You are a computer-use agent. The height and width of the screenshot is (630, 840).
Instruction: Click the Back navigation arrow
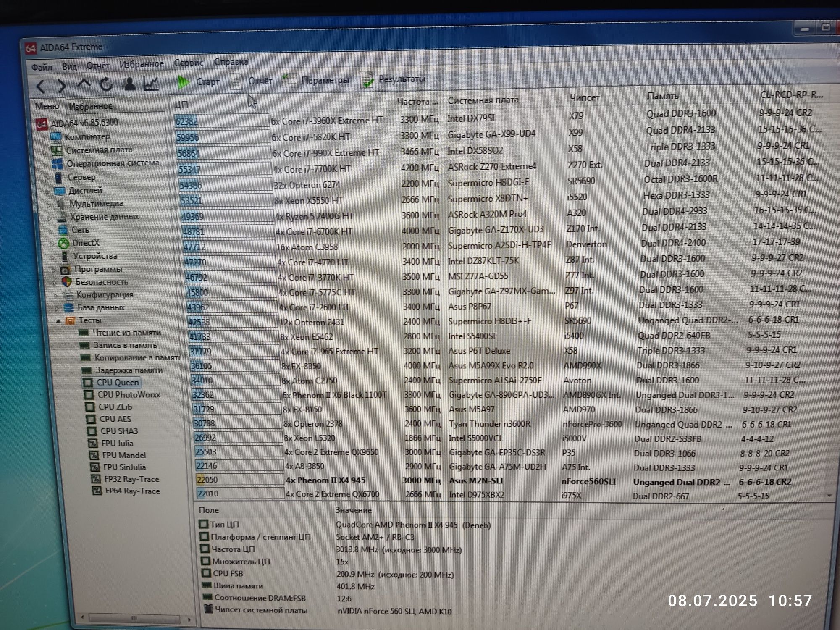[x=41, y=87]
